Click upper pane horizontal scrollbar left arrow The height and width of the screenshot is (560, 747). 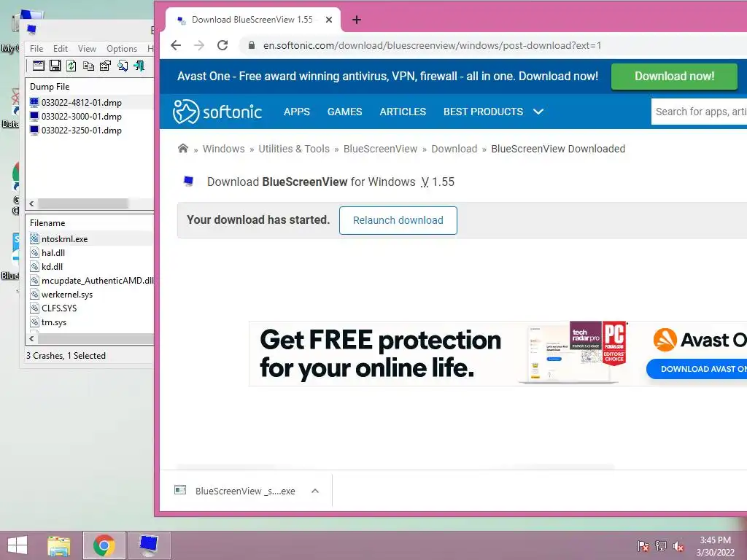(x=31, y=204)
